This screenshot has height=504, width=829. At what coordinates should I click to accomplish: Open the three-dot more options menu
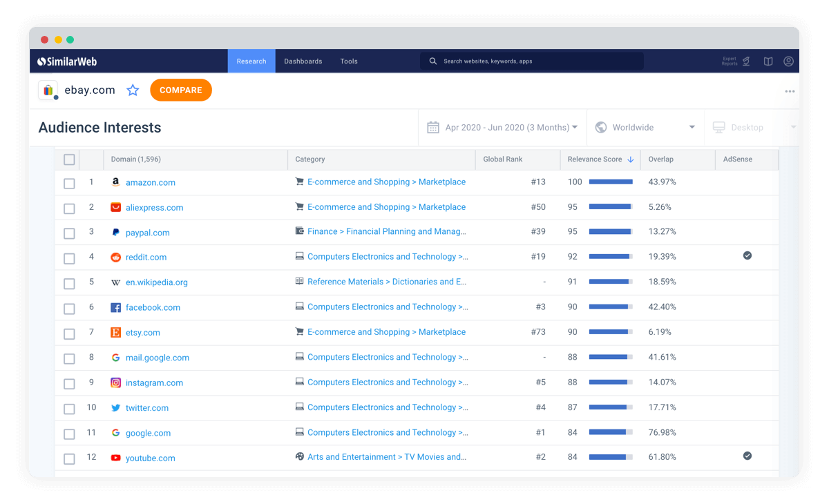point(790,91)
